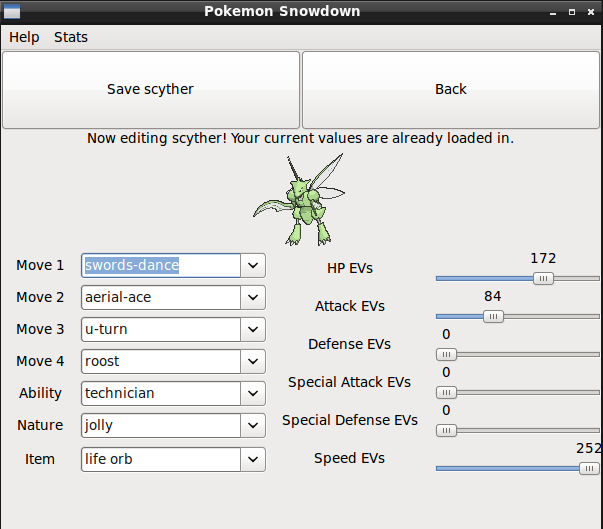Click the Special Attack EVs label
603x529 pixels.
point(349,382)
